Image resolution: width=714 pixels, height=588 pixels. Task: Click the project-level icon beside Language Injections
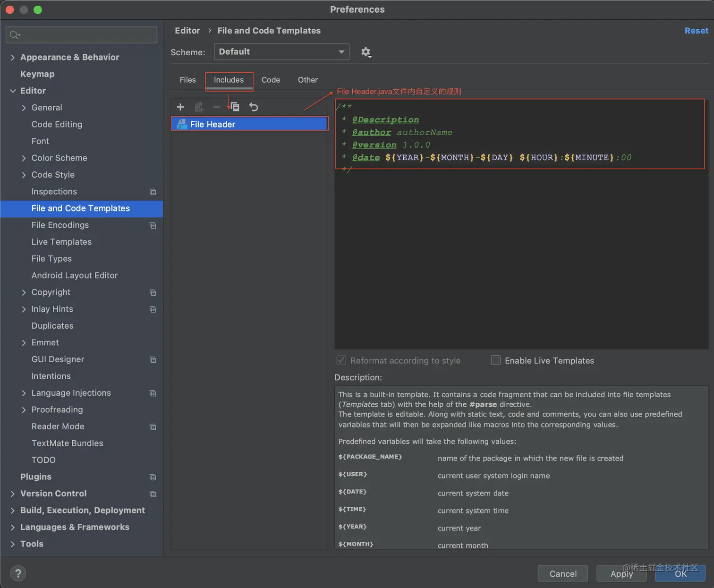[153, 393]
